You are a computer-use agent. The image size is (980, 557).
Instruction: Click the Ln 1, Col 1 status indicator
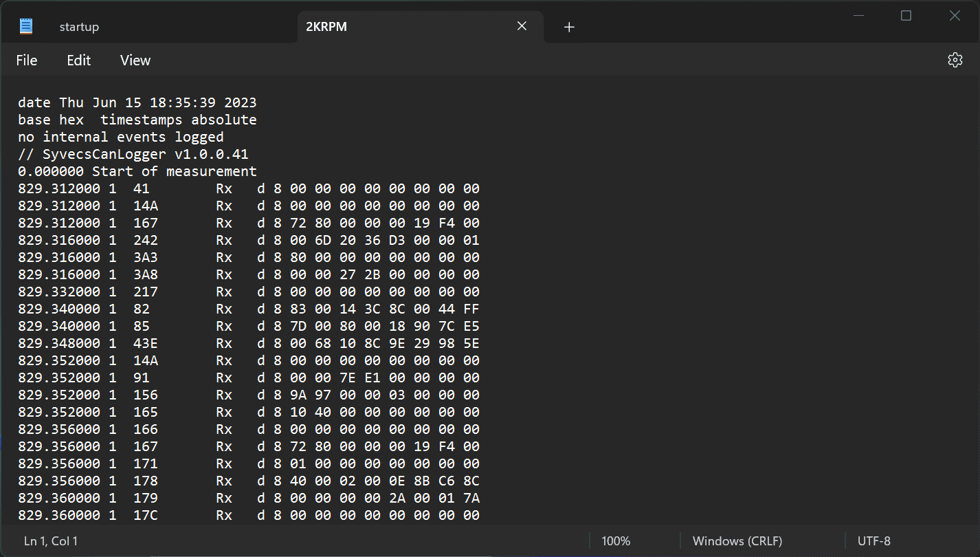point(51,541)
